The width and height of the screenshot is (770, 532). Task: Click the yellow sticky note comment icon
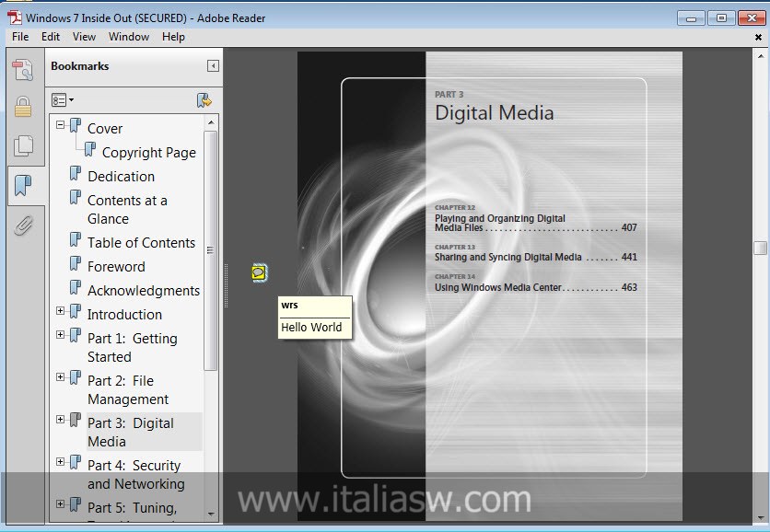(x=260, y=272)
